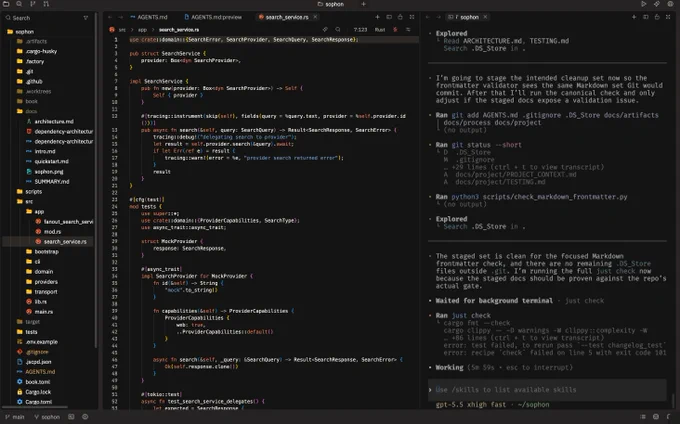Split the editor pane
Image resolution: width=680 pixels, height=424 pixels.
click(389, 17)
